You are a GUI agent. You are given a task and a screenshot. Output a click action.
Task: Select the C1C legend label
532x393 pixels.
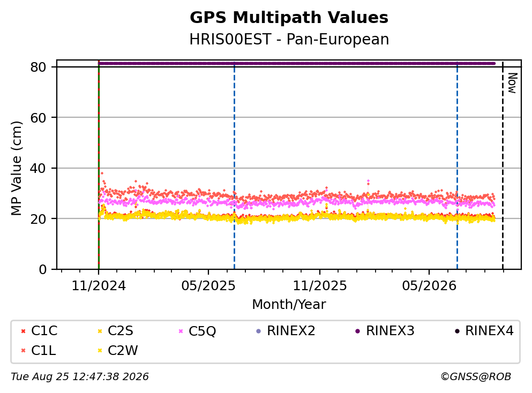[x=44, y=331]
